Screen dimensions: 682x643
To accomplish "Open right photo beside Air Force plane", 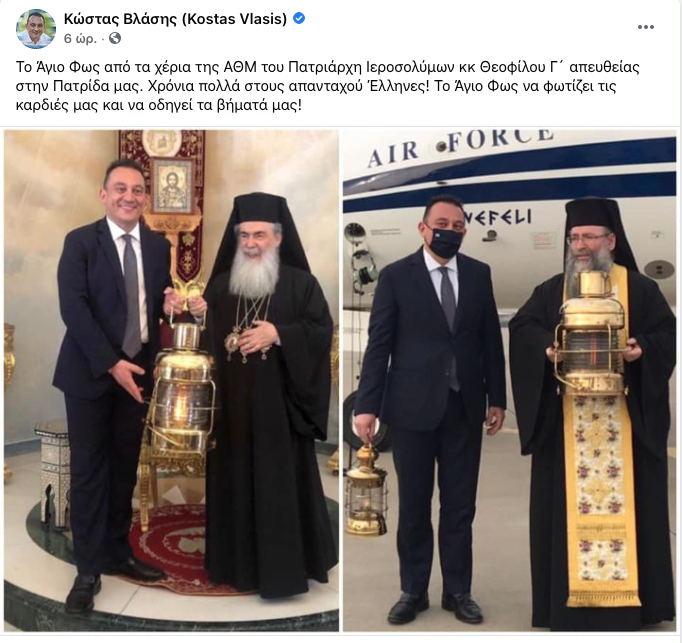I will click(x=509, y=380).
